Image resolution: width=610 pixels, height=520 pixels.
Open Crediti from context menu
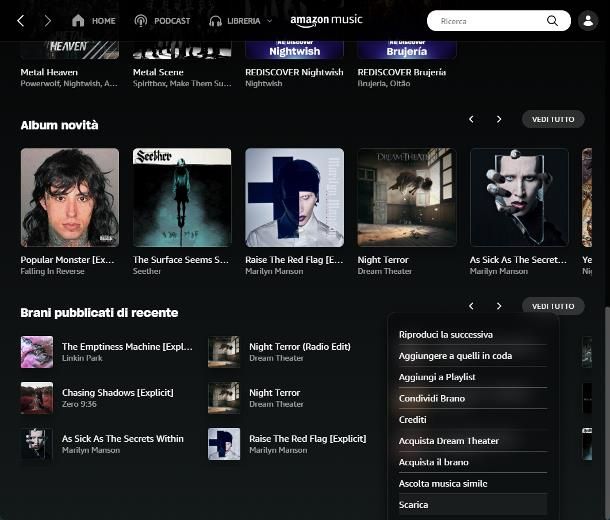click(x=473, y=420)
